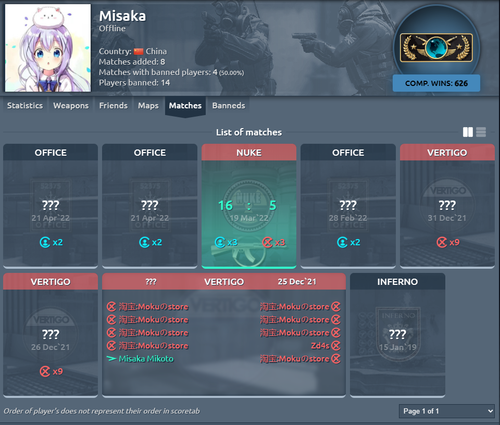Image resolution: width=500 pixels, height=425 pixels.
Task: Click ban icon beside fourth left Moku player
Action: click(x=111, y=345)
